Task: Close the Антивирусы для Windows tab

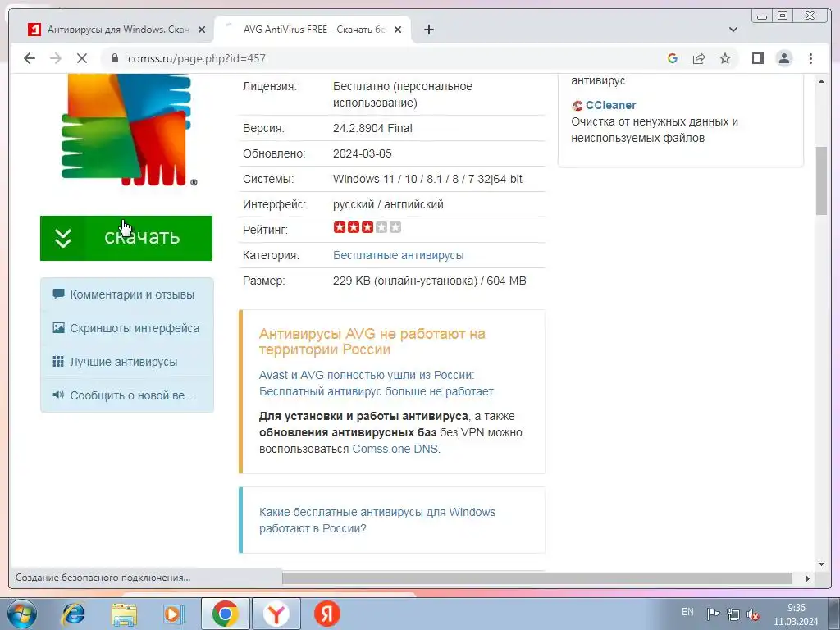Action: coord(202,30)
